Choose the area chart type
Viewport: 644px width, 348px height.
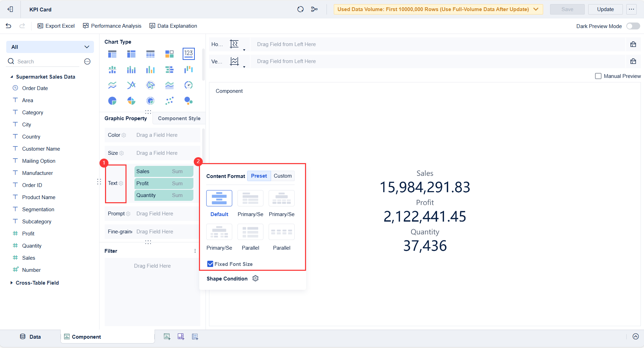point(169,85)
